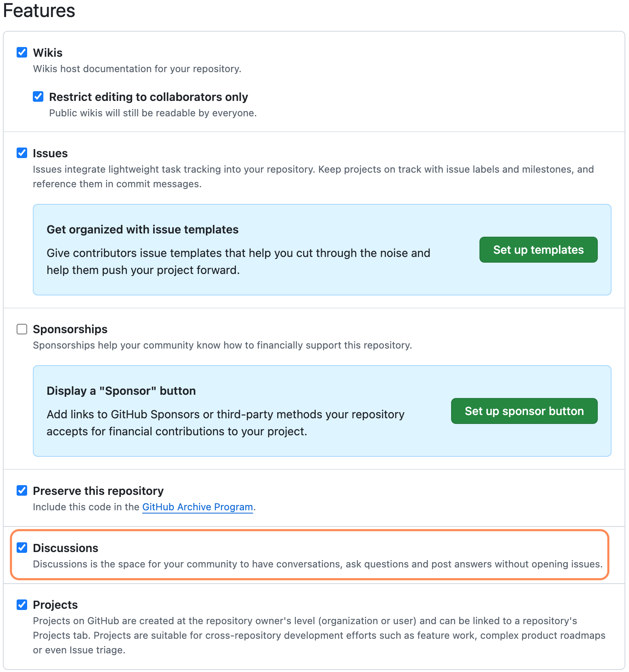Click the Features section heading
Screen dimensions: 629x672
[39, 11]
